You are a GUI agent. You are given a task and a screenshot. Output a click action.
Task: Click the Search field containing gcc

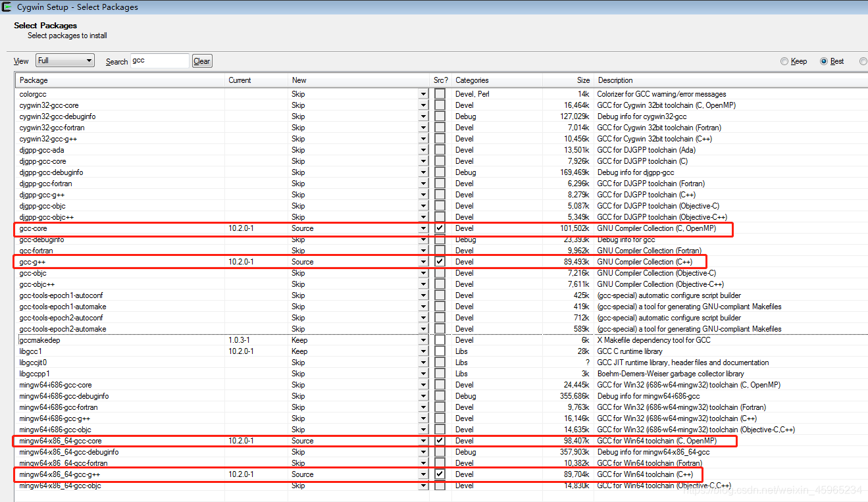click(160, 61)
